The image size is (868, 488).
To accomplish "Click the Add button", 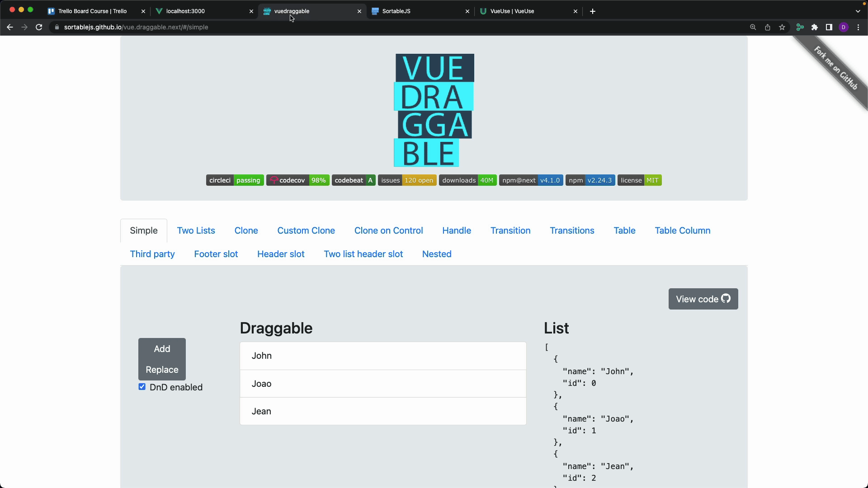I will pyautogui.click(x=162, y=349).
